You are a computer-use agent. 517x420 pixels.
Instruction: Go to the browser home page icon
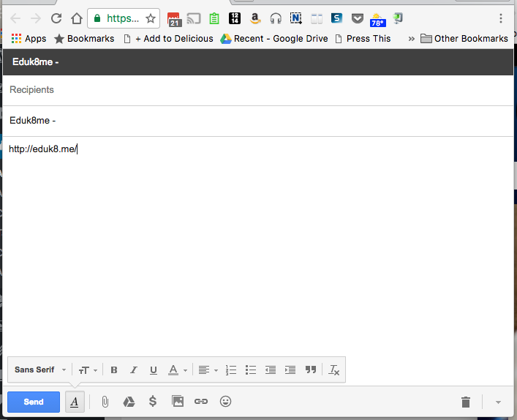point(77,18)
